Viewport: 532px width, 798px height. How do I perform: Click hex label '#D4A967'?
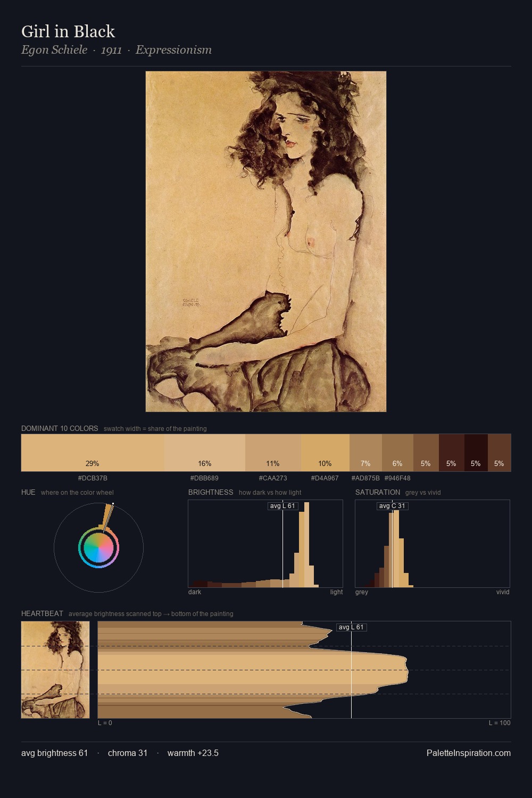tap(325, 478)
